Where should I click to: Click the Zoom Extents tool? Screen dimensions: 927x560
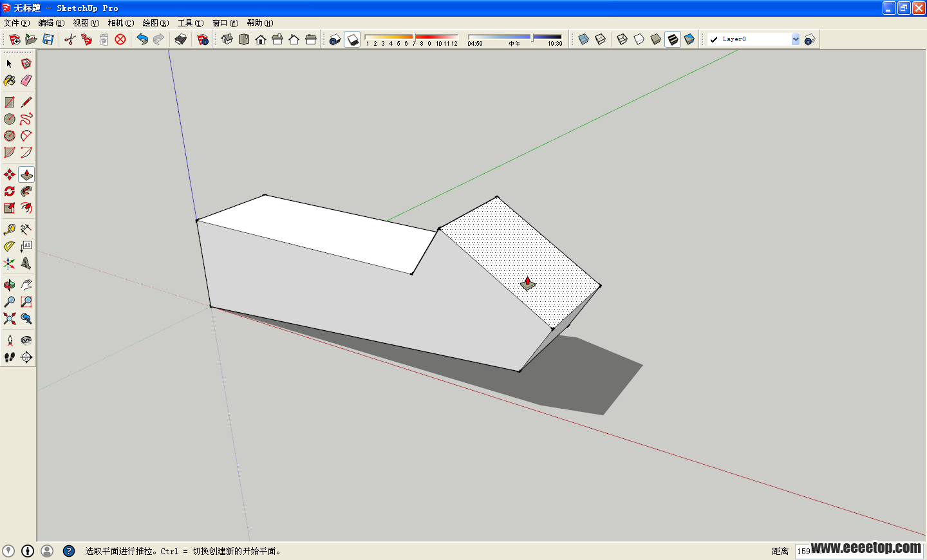10,319
